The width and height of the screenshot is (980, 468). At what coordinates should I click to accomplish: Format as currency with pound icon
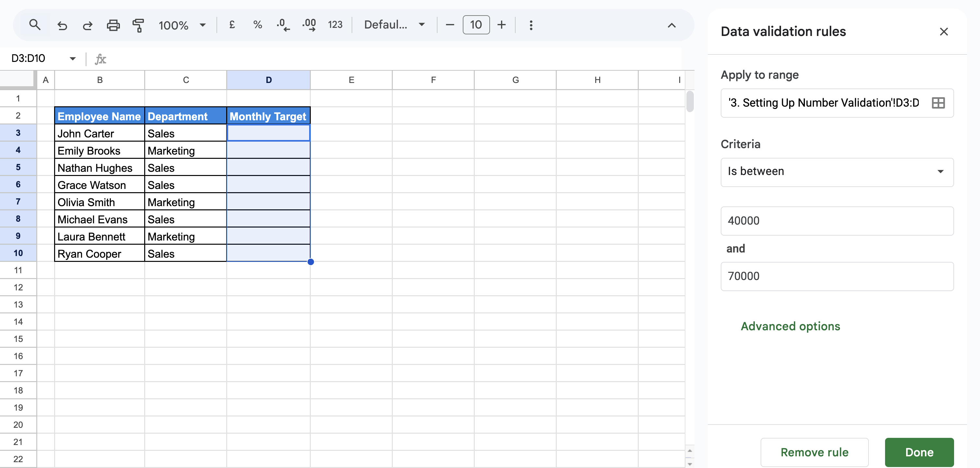232,25
